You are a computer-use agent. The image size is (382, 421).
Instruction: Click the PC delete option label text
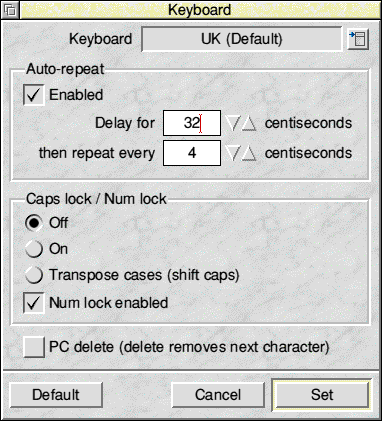pos(189,347)
